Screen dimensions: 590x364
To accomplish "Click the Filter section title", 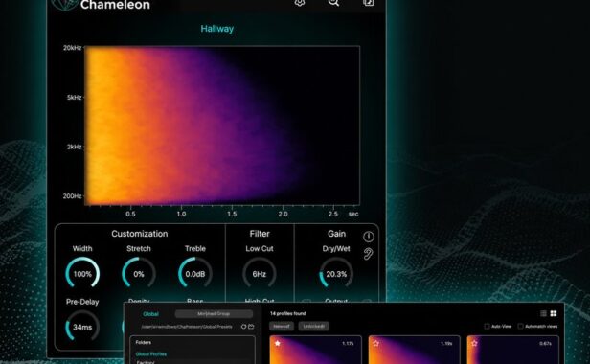I will [260, 234].
